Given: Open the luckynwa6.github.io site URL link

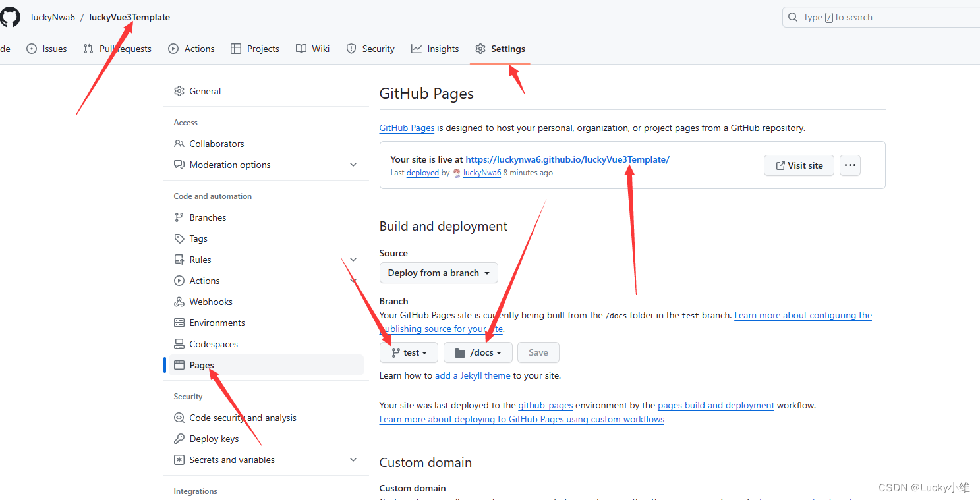Looking at the screenshot, I should point(567,159).
